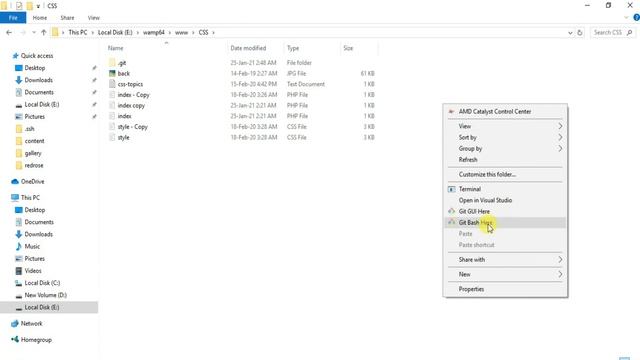Click wamp64 in address breadcrumb
The height and width of the screenshot is (360, 640).
pos(153,32)
